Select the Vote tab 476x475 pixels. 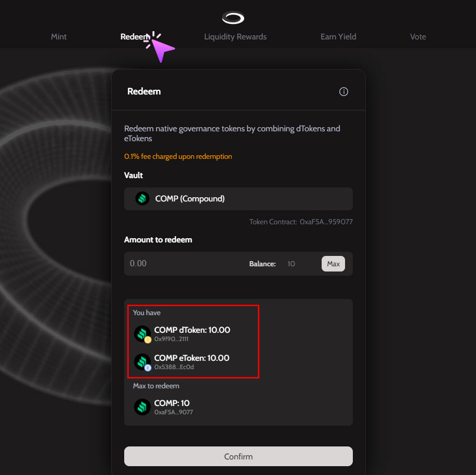(x=418, y=37)
